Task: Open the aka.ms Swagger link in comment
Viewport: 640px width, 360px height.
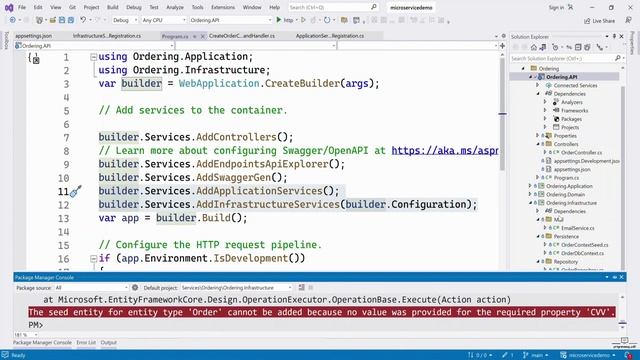Action: click(x=444, y=151)
